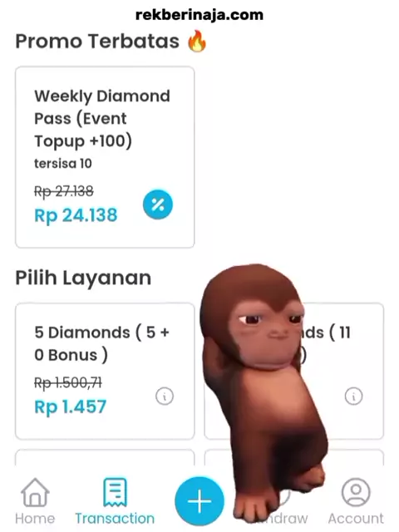The image size is (399, 532).
Task: Open info icon on 5 Diamonds card
Action: 165,396
